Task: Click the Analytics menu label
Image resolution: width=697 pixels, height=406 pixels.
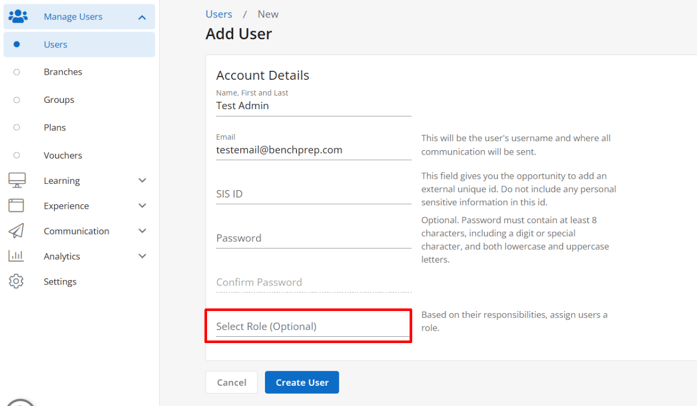Action: [x=62, y=256]
